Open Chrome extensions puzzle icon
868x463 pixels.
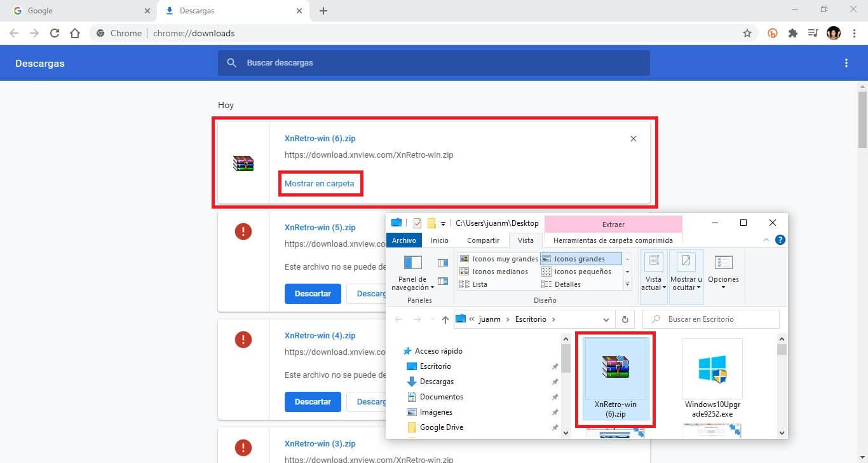(793, 34)
